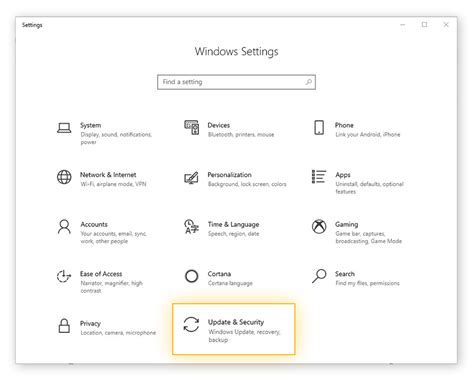Click the Search magnifier category icon

[319, 276]
